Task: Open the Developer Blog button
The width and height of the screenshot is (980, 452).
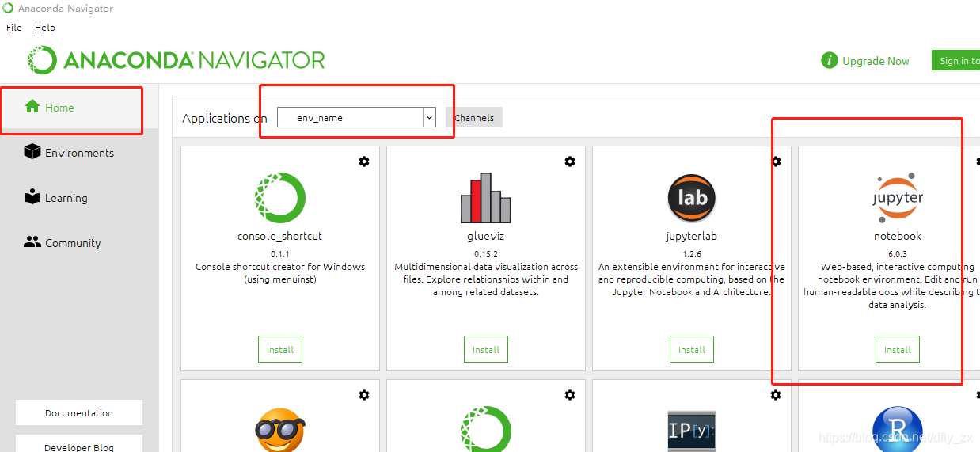Action: tap(79, 443)
